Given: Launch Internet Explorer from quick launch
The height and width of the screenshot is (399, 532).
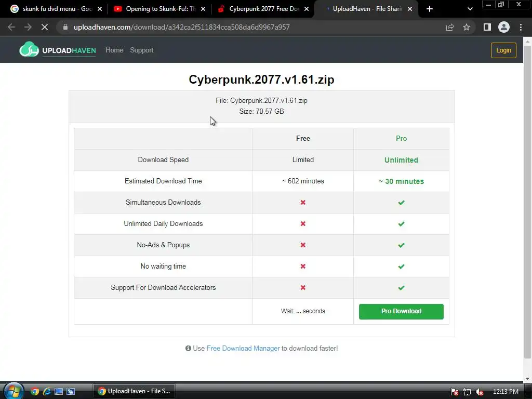Looking at the screenshot, I should [46, 391].
